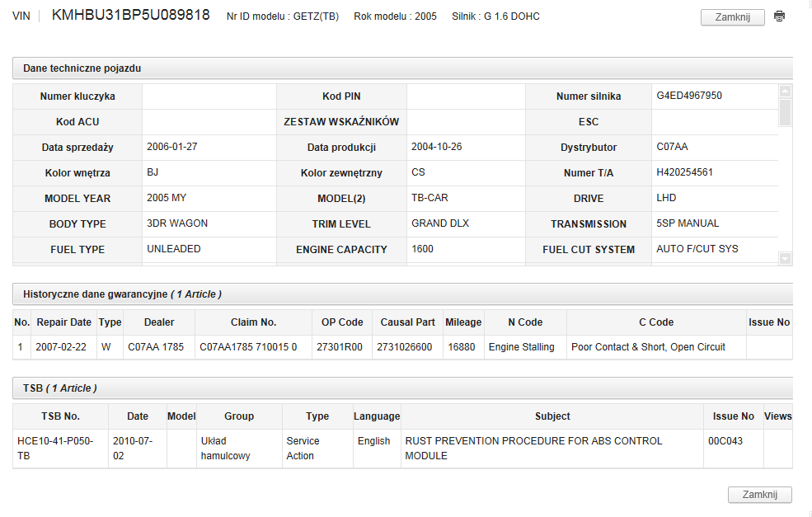Click the RUST PREVENTION PROCEDURE subject

coord(533,448)
